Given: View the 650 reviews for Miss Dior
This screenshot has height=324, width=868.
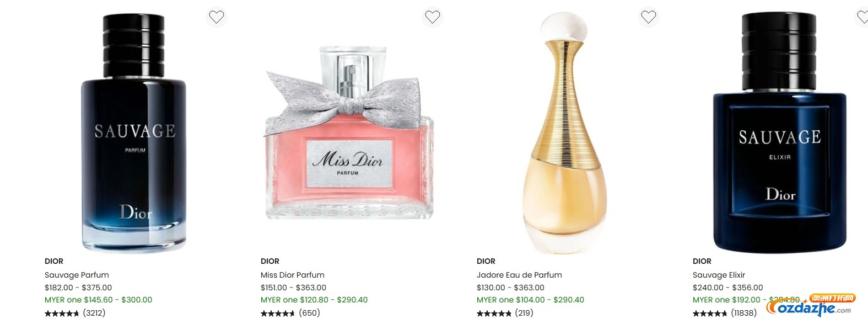Looking at the screenshot, I should [290, 313].
